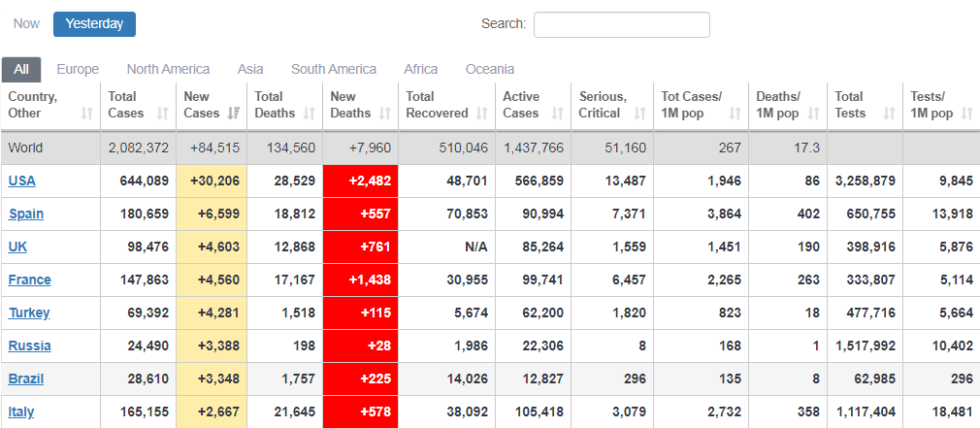980x428 pixels.
Task: Switch to the Now data view
Action: 27,24
